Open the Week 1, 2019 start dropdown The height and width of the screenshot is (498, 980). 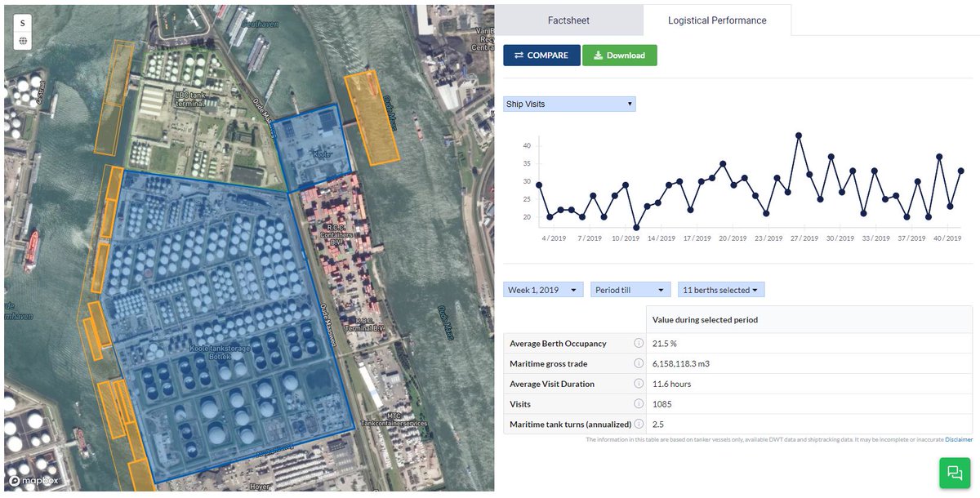point(544,290)
